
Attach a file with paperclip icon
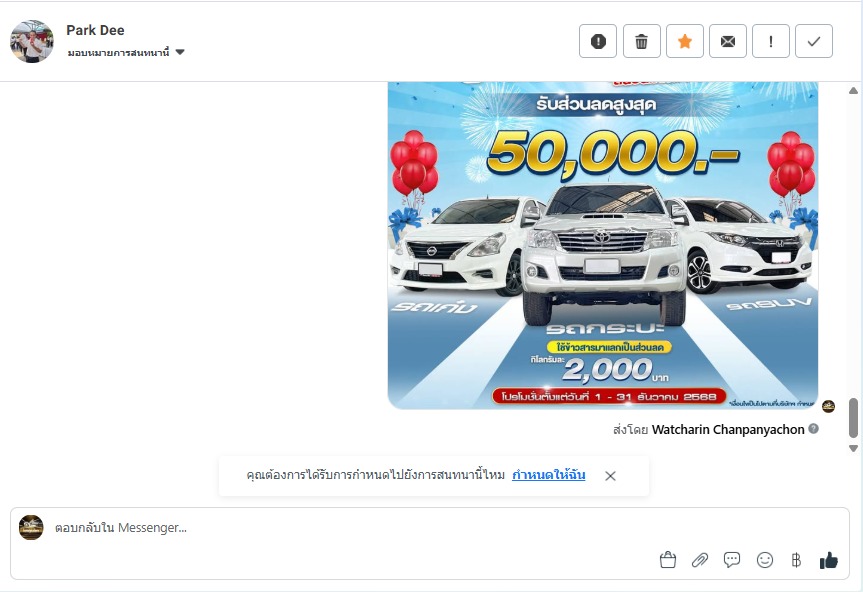(700, 560)
